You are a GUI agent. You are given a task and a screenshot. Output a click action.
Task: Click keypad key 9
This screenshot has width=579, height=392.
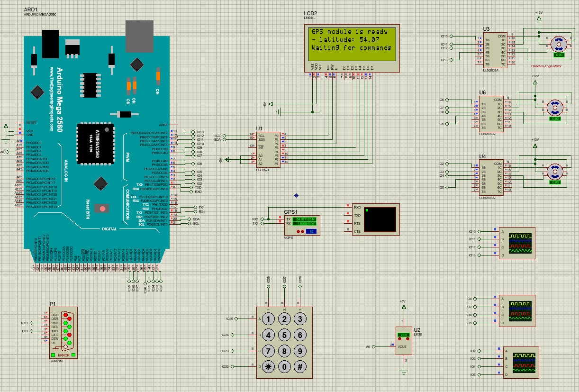point(300,351)
